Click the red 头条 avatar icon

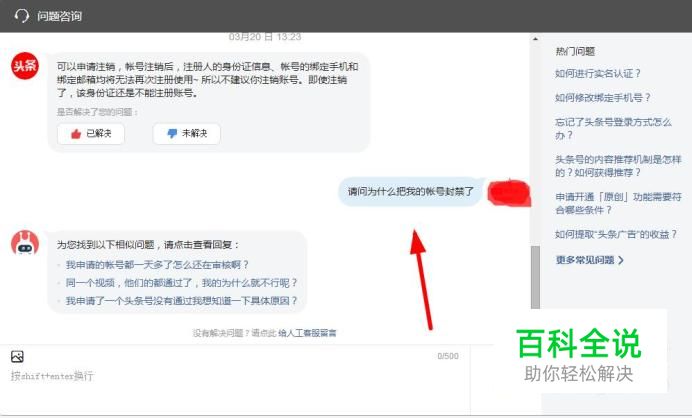25,66
